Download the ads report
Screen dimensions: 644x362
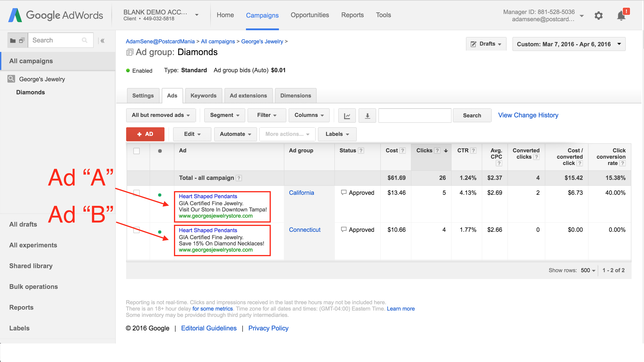point(367,116)
